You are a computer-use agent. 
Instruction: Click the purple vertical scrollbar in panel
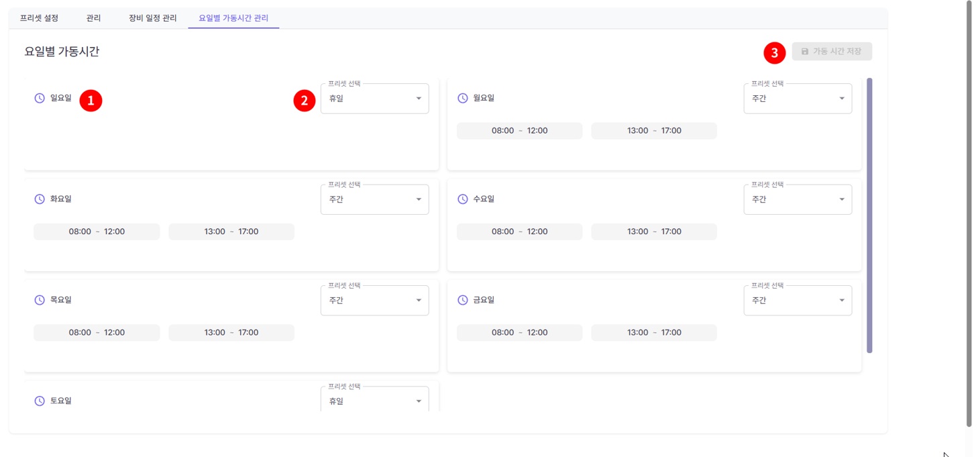pyautogui.click(x=869, y=215)
